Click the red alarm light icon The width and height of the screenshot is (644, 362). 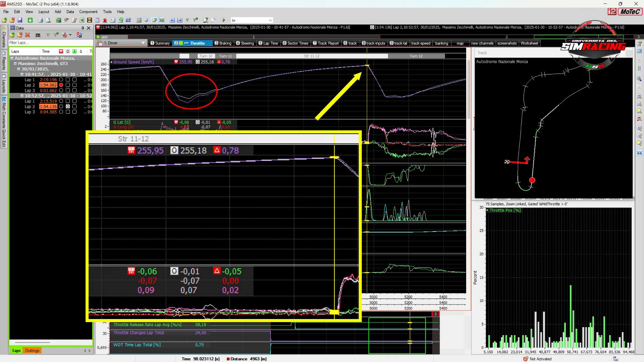[x=105, y=20]
